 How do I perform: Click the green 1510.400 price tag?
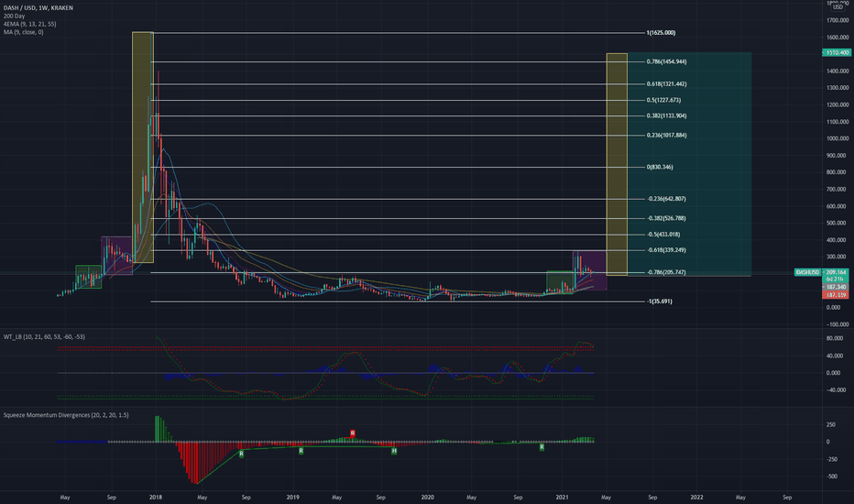pos(837,53)
